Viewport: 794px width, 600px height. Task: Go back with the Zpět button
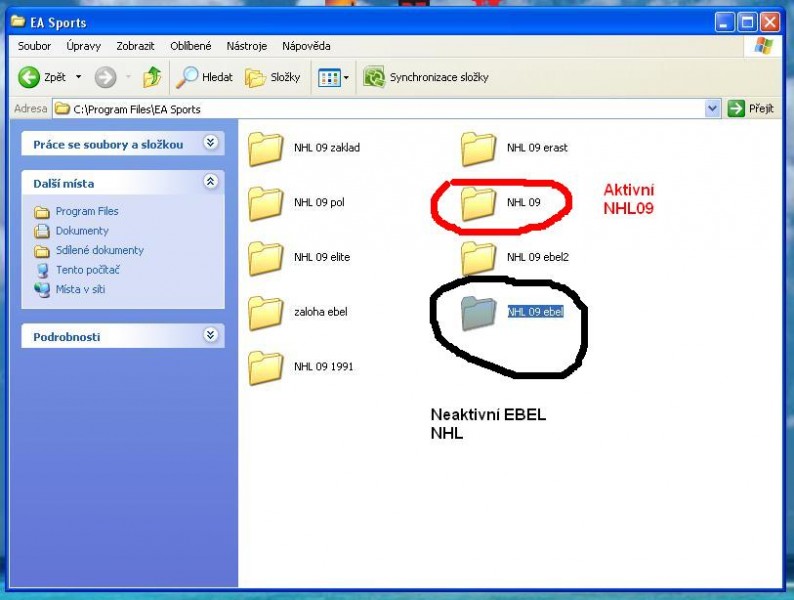tap(42, 77)
